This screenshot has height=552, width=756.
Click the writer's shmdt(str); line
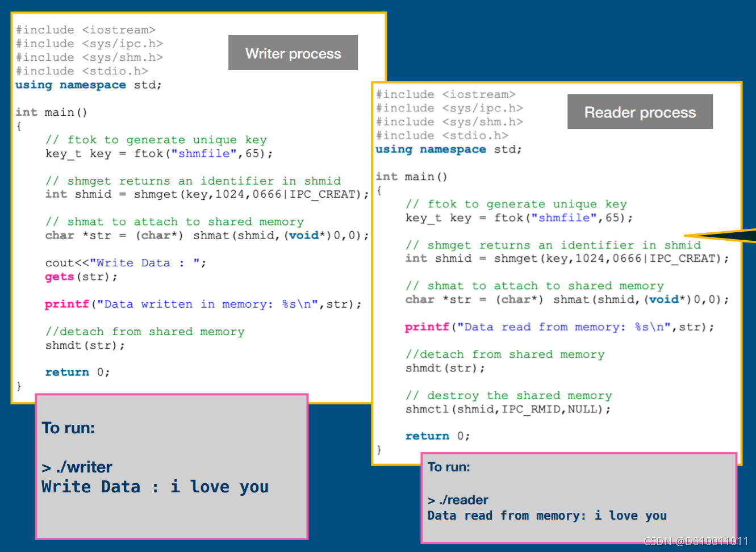85,345
